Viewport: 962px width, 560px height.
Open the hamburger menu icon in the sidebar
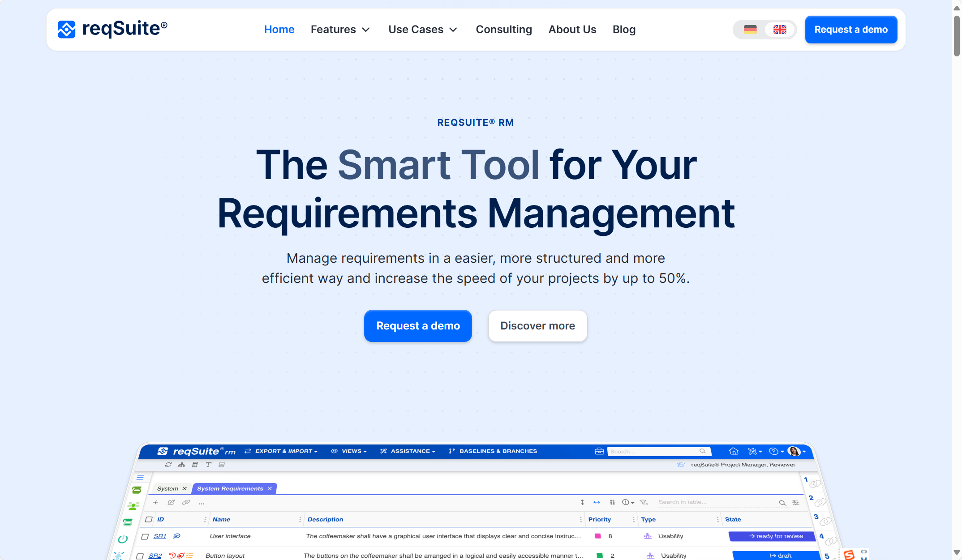pyautogui.click(x=140, y=477)
